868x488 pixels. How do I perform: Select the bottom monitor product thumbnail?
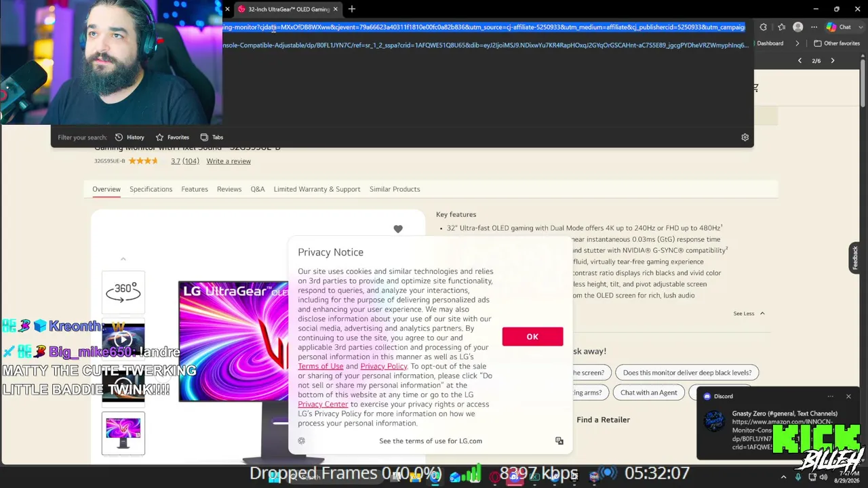coord(123,433)
